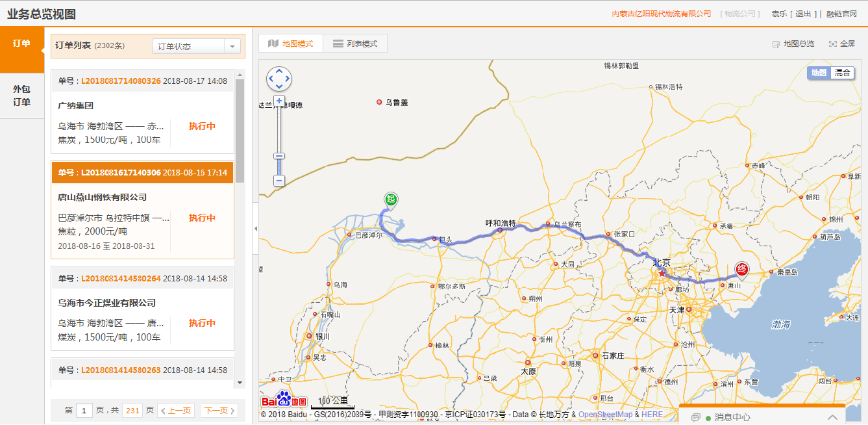Viewport: 868px width, 425px height.
Task: Click the 退出 logout link
Action: point(803,14)
